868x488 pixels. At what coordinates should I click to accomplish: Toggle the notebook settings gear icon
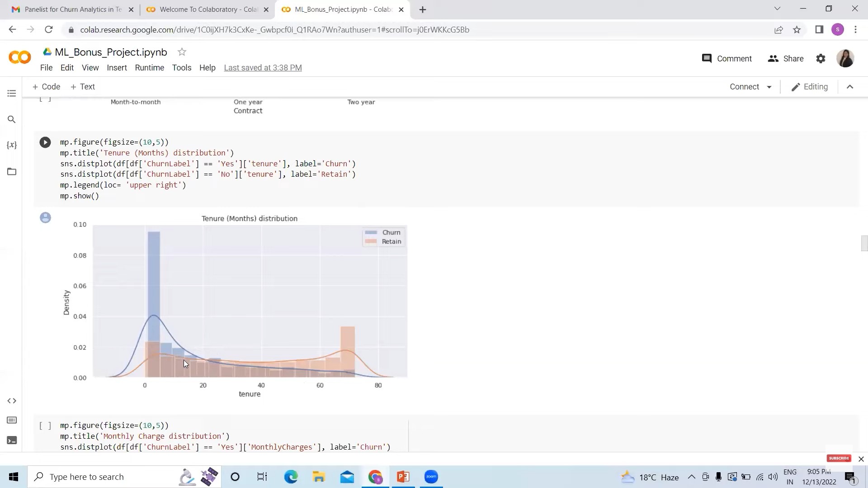(x=821, y=58)
